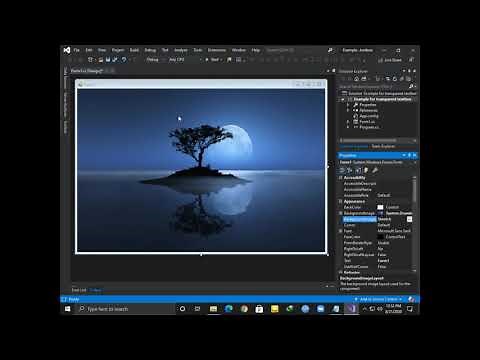Click the Live Share button
The image size is (480, 360).
tap(390, 60)
